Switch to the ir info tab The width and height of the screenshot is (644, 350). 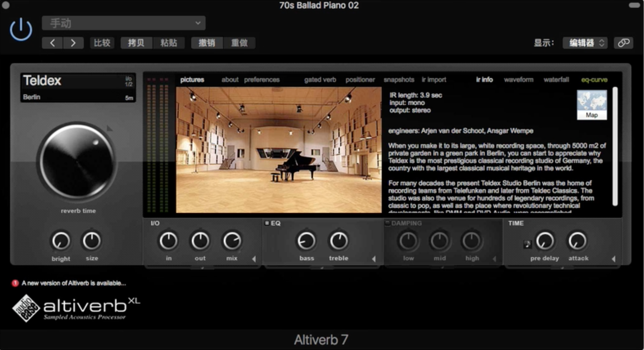point(484,80)
